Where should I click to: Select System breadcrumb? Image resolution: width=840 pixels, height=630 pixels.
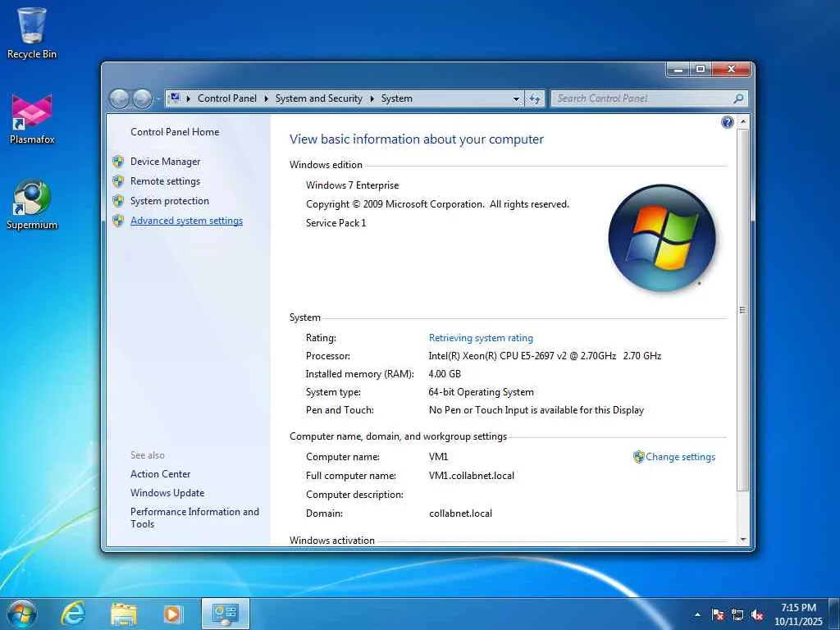[x=397, y=98]
